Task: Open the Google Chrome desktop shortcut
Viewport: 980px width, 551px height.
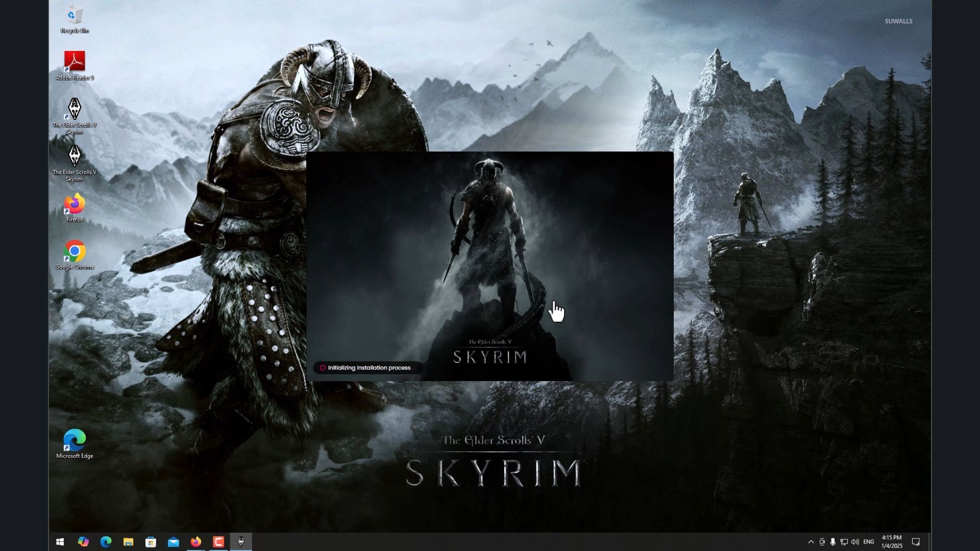Action: (x=75, y=255)
